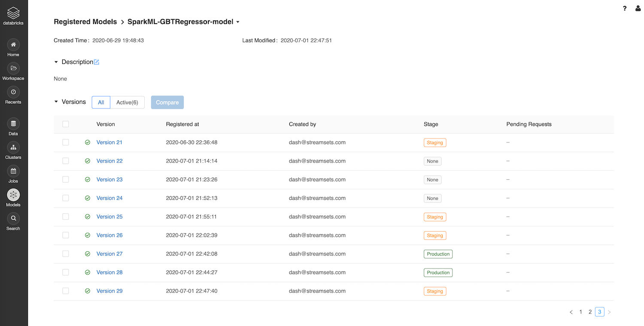The image size is (644, 326).
Task: Open the Recents clock icon
Action: click(13, 92)
